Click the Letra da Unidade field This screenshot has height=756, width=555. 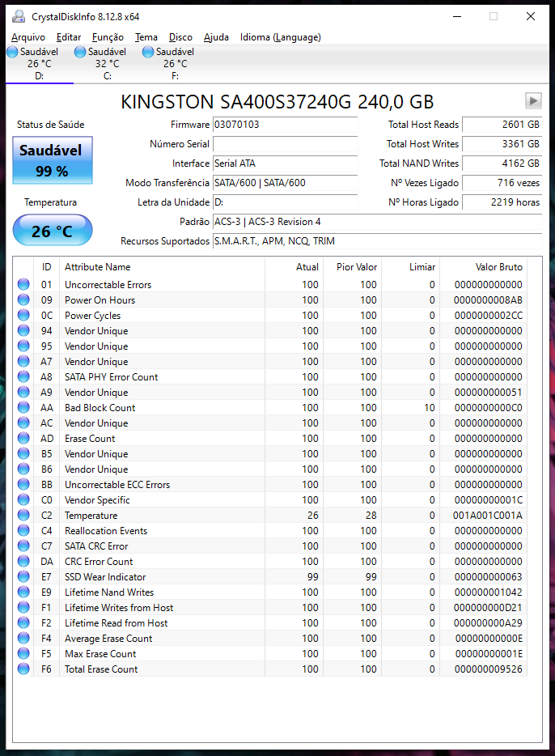click(x=286, y=202)
